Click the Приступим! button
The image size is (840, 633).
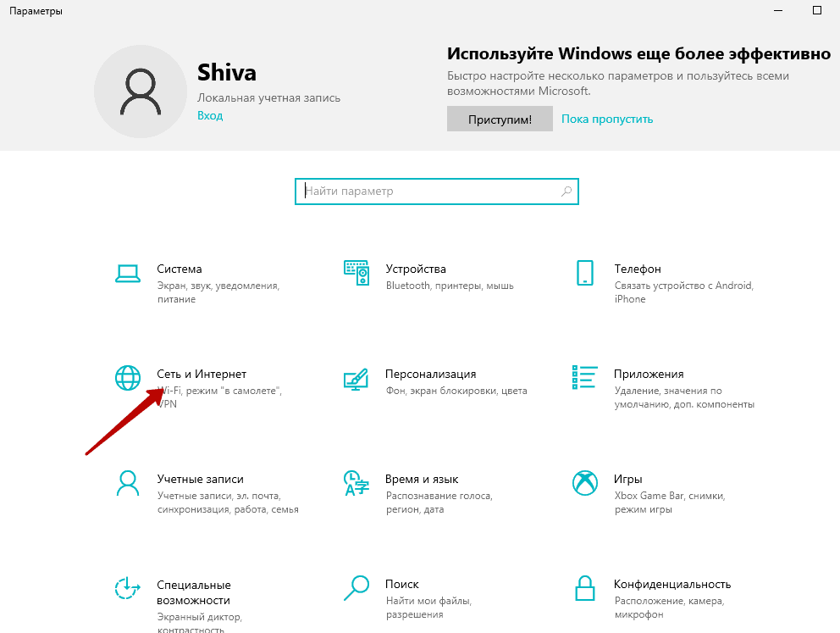click(x=500, y=119)
